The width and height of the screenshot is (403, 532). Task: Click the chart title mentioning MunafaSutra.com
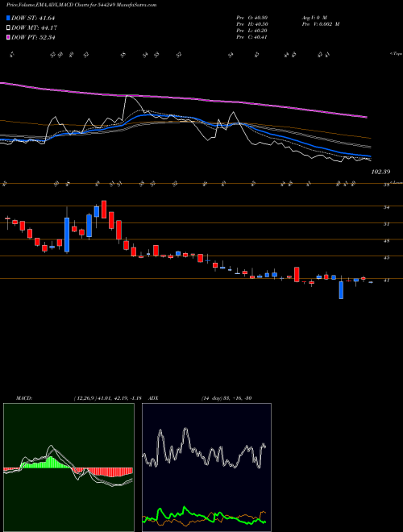click(x=81, y=6)
